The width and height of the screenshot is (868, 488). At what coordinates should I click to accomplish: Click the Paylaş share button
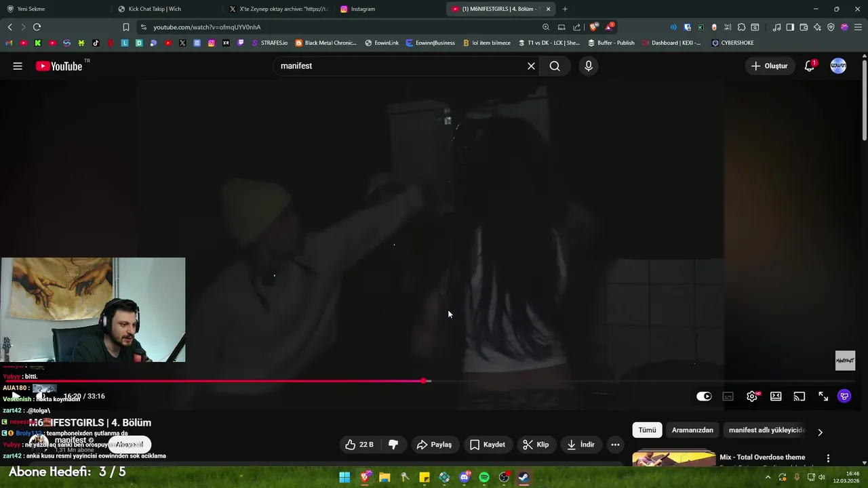point(434,445)
